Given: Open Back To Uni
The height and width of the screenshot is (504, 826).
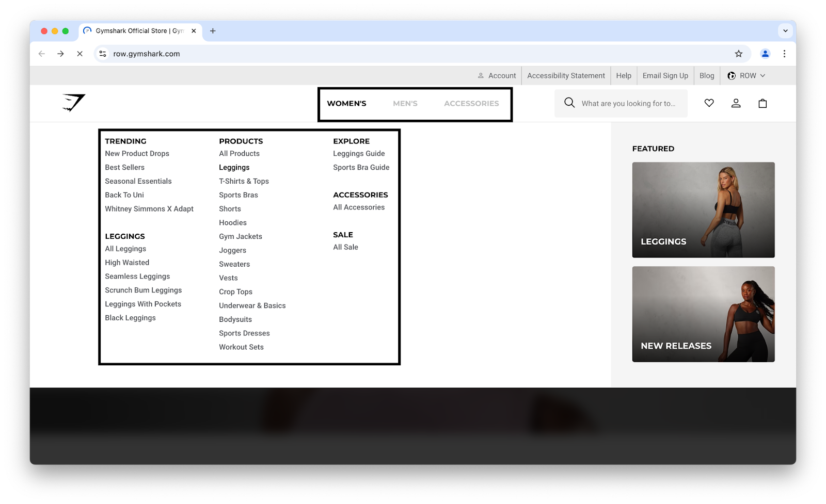Looking at the screenshot, I should click(x=124, y=195).
